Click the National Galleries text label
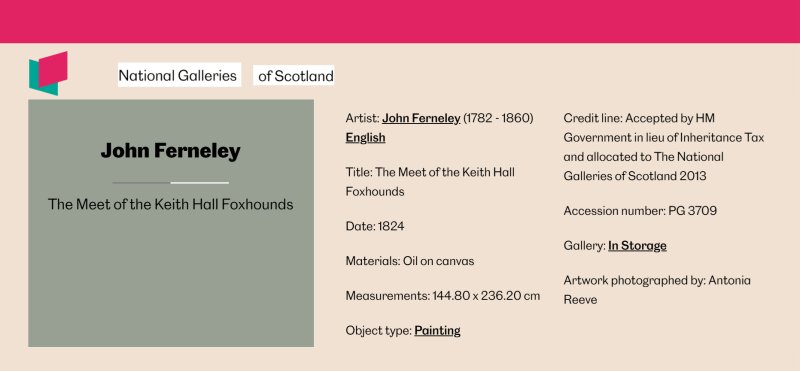This screenshot has height=371, width=800. [179, 75]
